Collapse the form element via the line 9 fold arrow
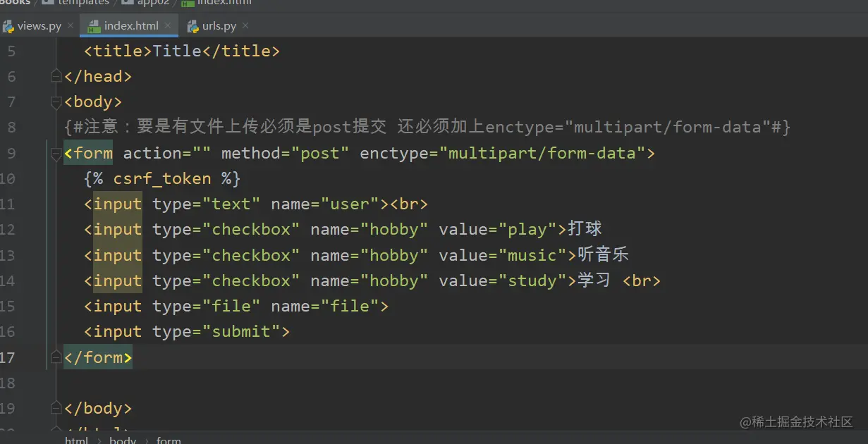Image resolution: width=868 pixels, height=444 pixels. coord(56,154)
